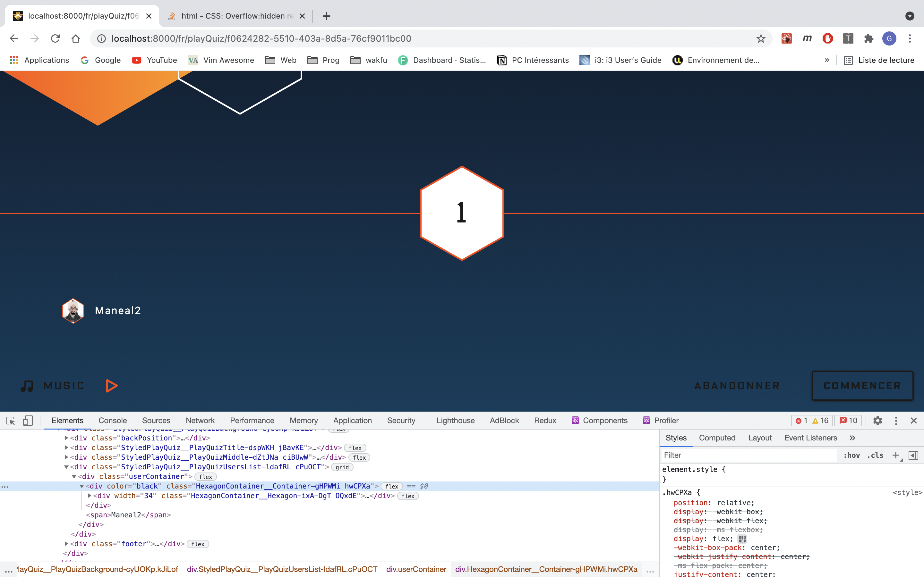Expand the footer div node
This screenshot has width=924, height=577.
point(66,544)
